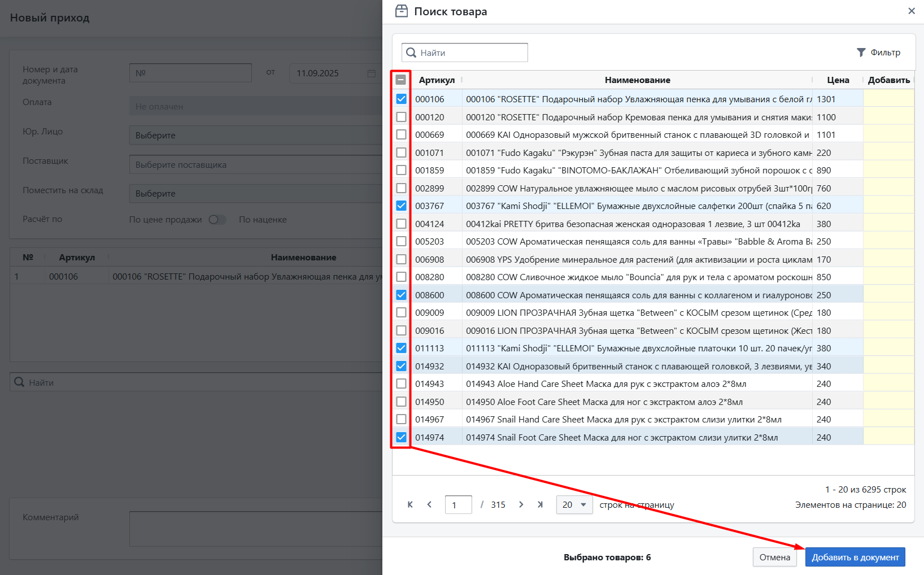Click the Filter funnel icon

pos(861,53)
